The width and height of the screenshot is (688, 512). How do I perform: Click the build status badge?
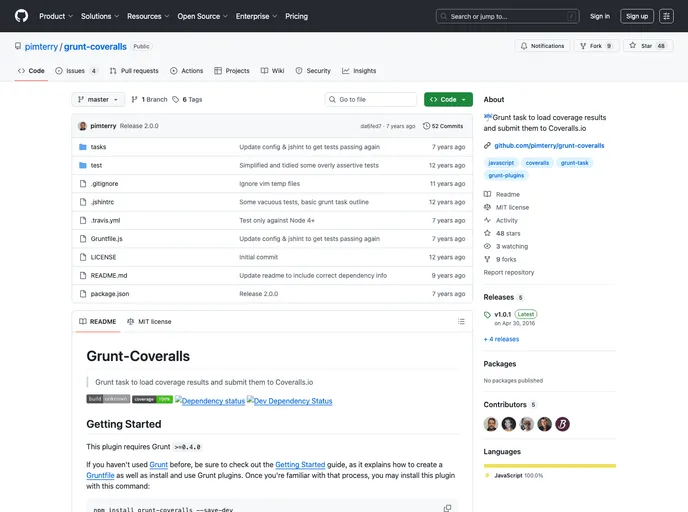pyautogui.click(x=108, y=399)
